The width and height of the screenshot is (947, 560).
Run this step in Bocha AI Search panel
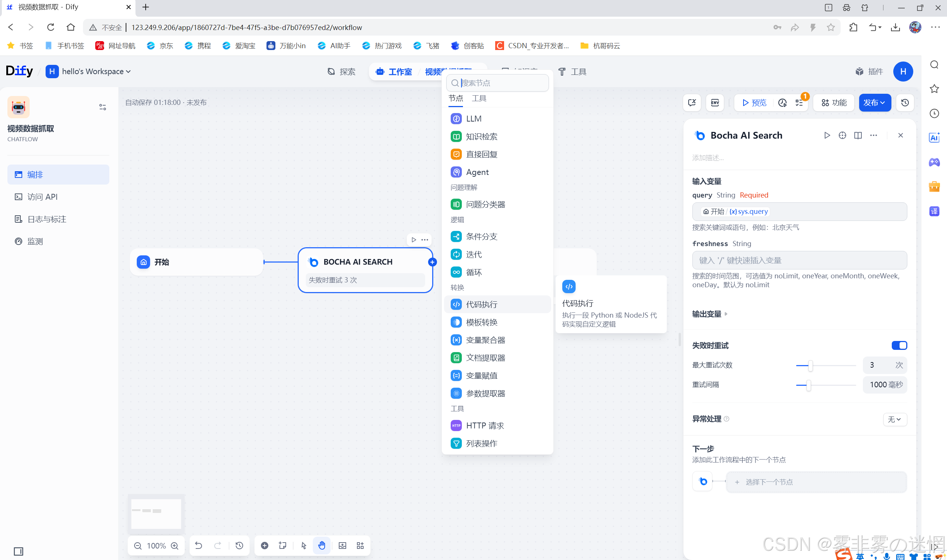click(x=827, y=136)
